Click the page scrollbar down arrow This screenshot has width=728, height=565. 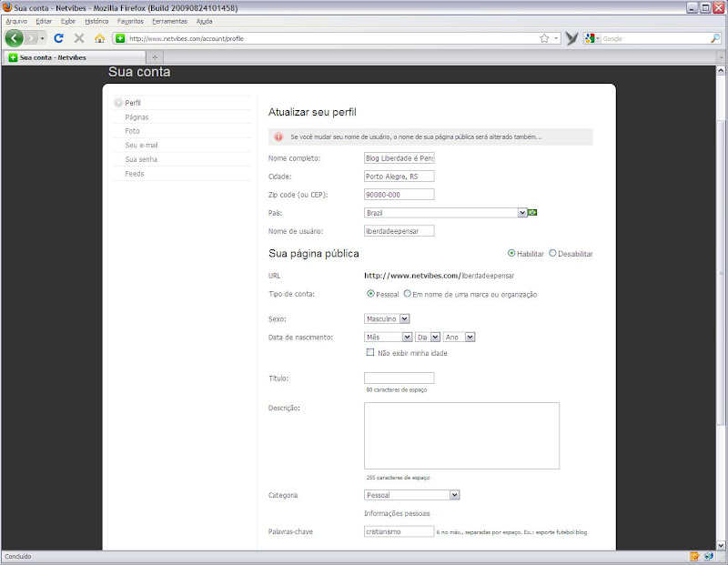click(x=721, y=545)
